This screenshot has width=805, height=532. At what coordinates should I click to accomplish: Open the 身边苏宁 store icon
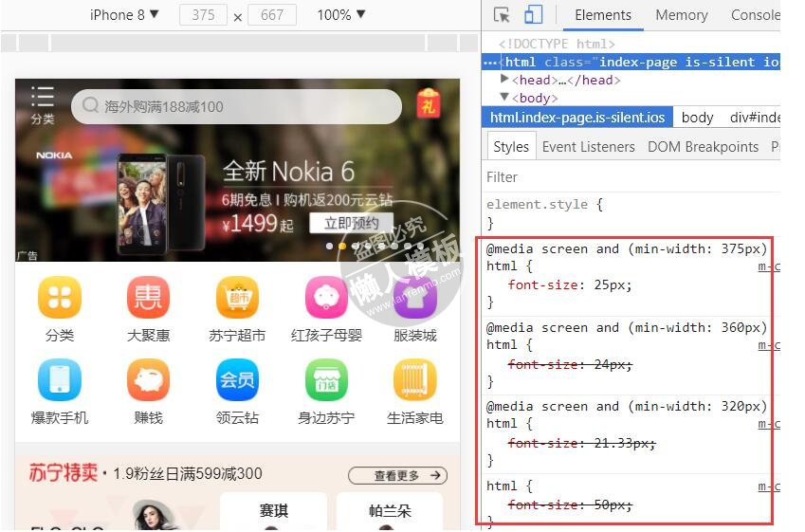click(x=326, y=380)
